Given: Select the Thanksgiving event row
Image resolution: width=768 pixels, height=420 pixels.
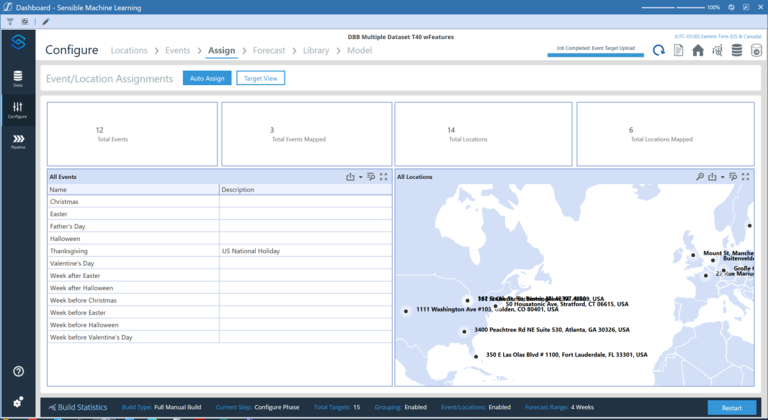Looking at the screenshot, I should pyautogui.click(x=219, y=251).
